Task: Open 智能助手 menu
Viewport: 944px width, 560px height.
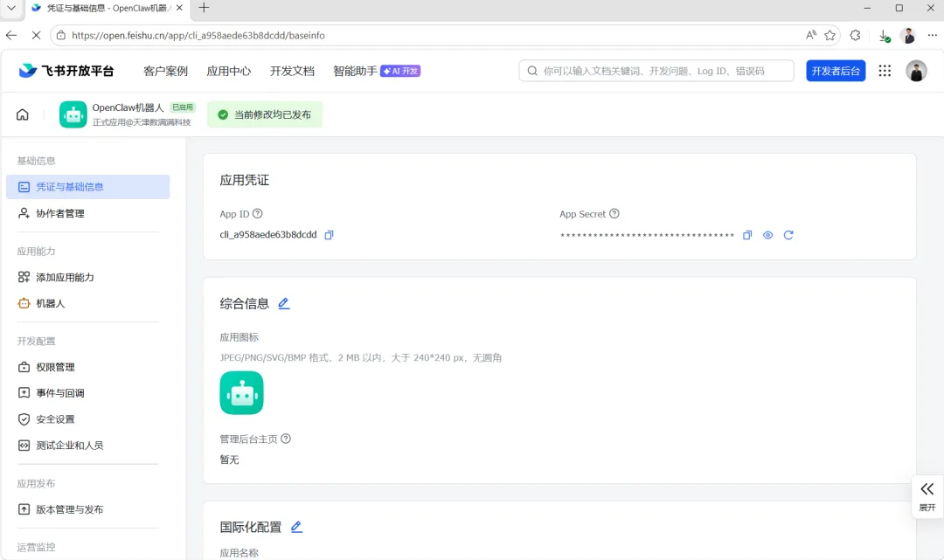Action: (x=355, y=71)
